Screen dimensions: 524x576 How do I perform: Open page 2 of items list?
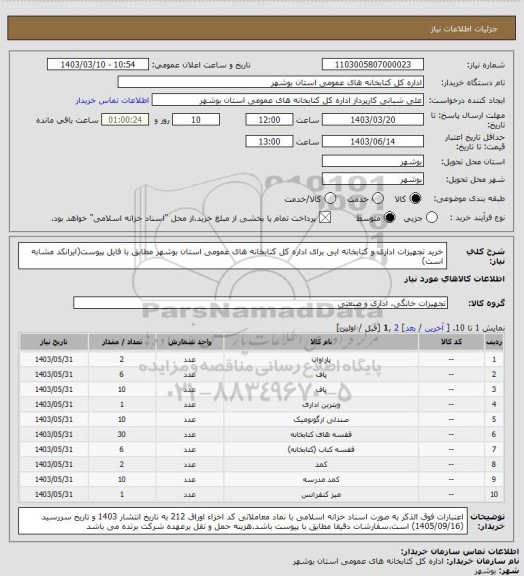396,328
